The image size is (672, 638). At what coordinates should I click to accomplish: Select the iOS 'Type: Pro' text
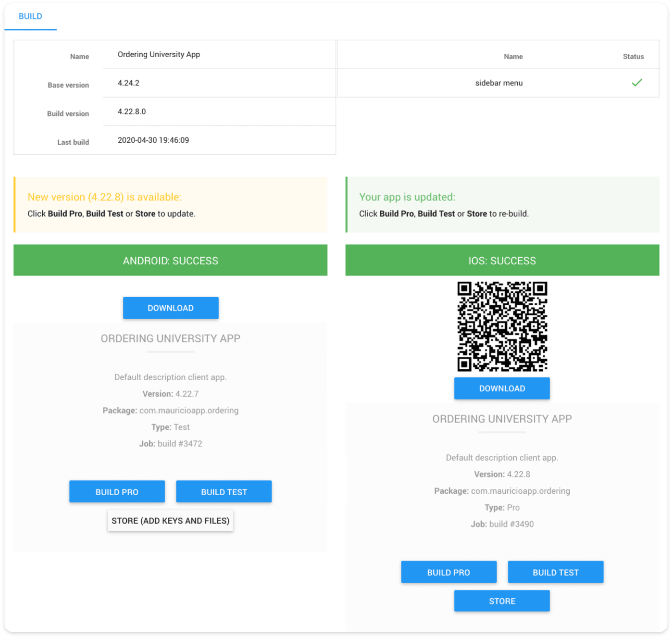click(502, 508)
